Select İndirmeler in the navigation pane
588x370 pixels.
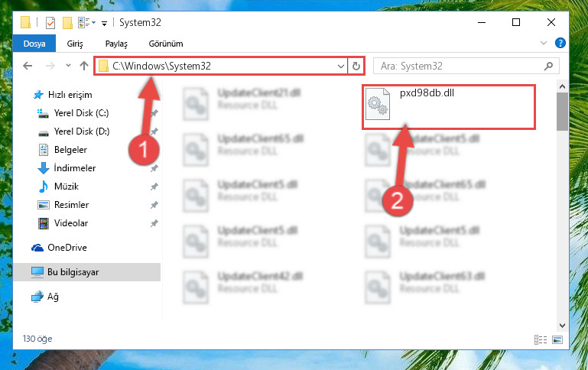[75, 168]
